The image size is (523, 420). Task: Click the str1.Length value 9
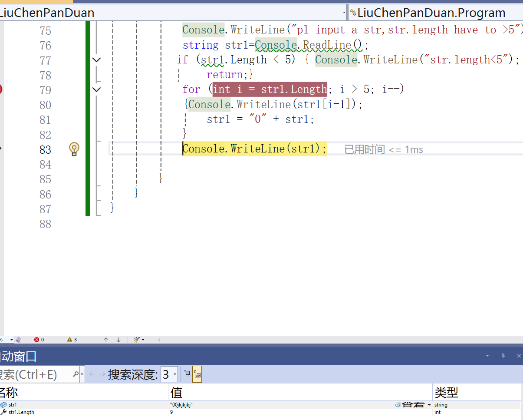pos(171,412)
